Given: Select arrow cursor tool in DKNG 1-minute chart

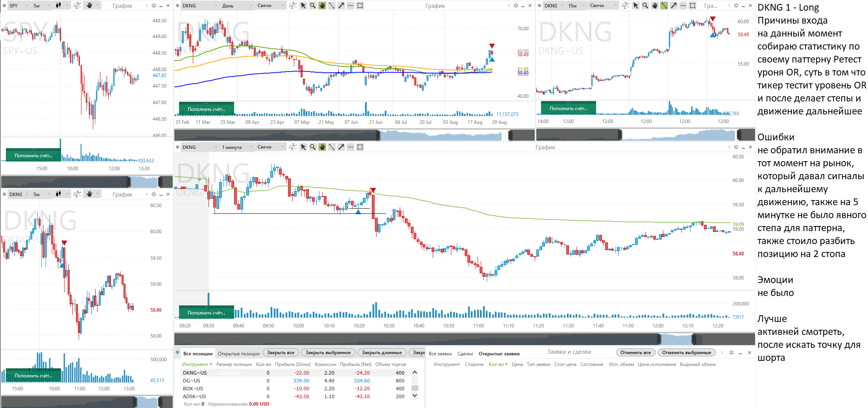Looking at the screenshot, I should 303,147.
